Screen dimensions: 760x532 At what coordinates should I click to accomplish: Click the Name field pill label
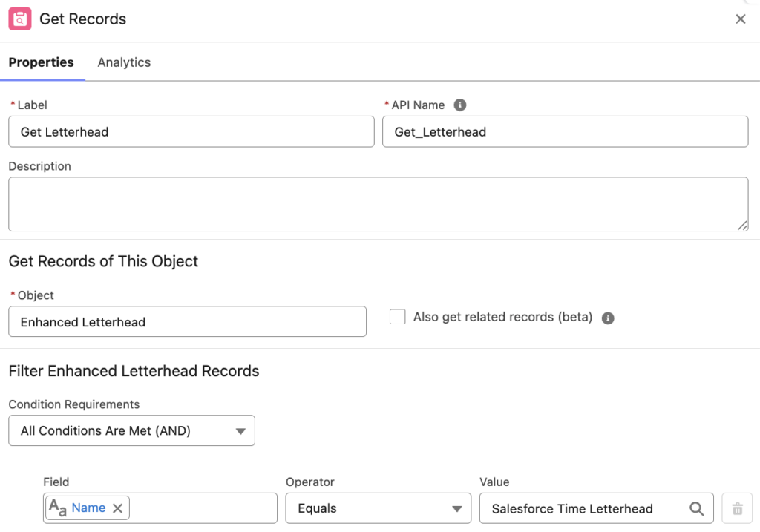coord(88,508)
